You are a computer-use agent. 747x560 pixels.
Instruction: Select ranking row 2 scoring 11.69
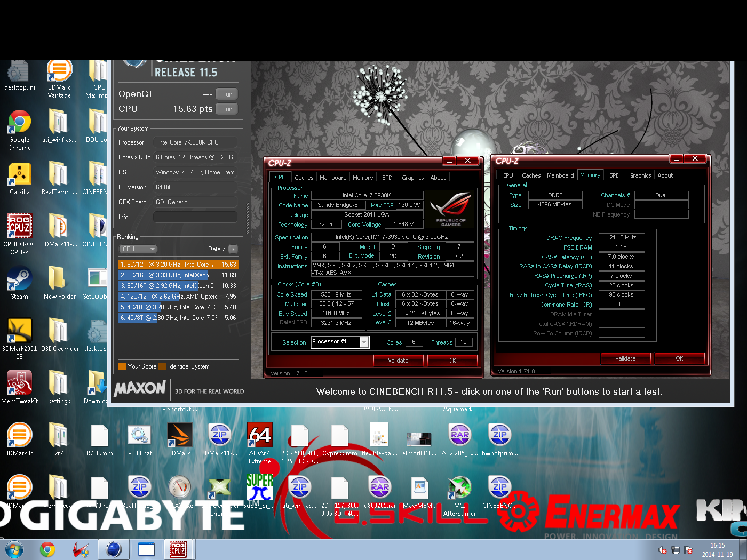[178, 275]
